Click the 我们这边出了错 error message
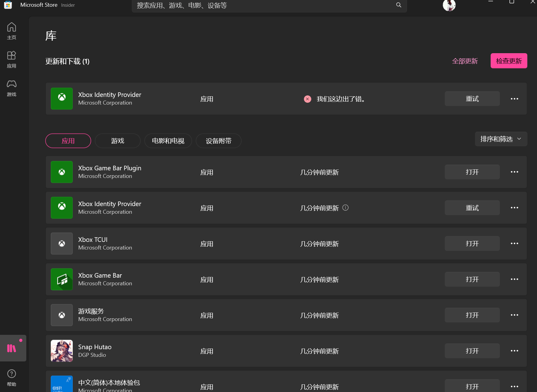Viewport: 537px width, 392px height. (x=341, y=99)
